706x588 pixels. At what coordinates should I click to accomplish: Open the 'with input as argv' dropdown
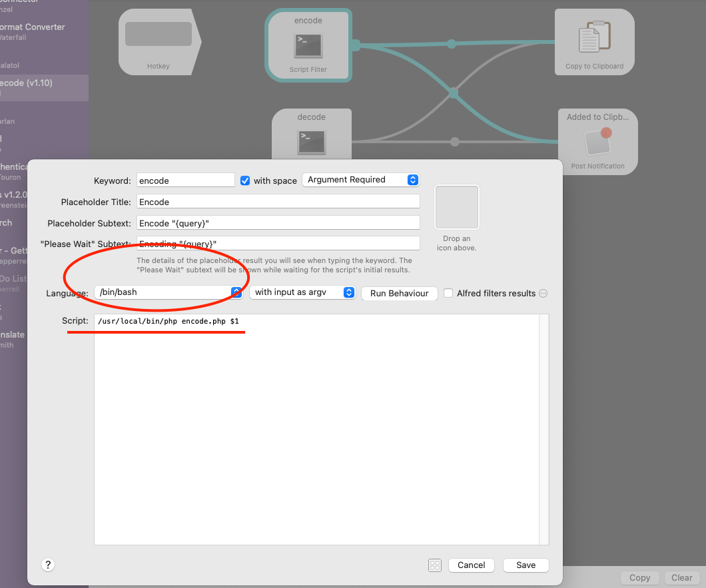point(302,292)
